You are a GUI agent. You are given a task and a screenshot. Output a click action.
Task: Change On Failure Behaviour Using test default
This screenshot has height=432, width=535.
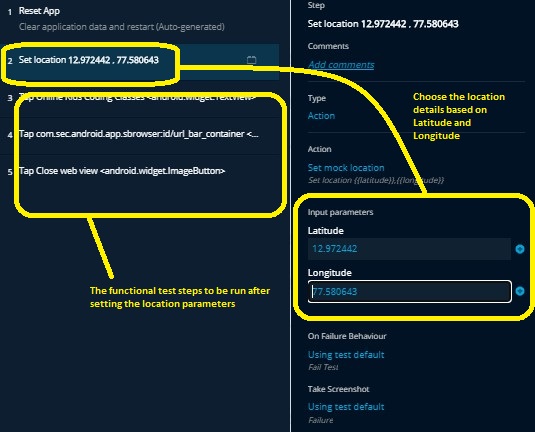click(x=346, y=355)
